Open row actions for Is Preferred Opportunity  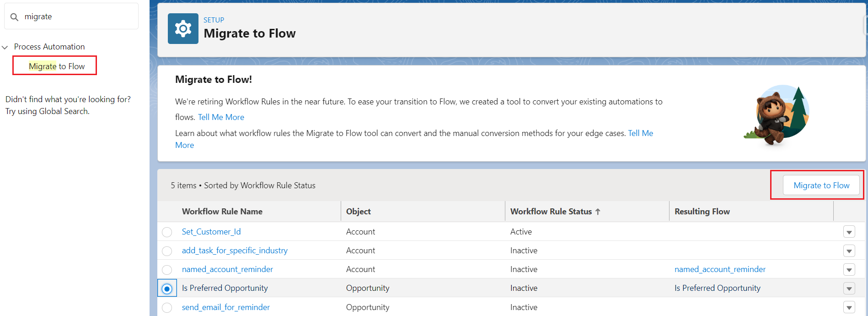pos(849,289)
